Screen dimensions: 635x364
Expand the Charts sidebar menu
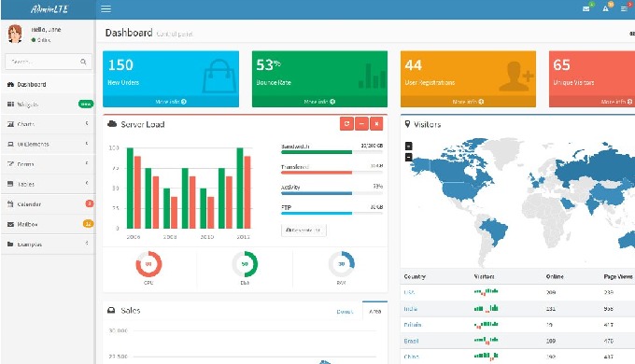click(48, 124)
